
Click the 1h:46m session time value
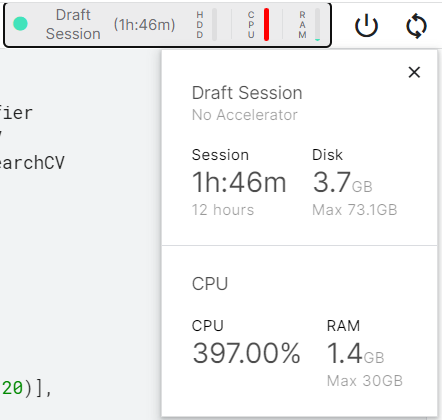click(239, 182)
